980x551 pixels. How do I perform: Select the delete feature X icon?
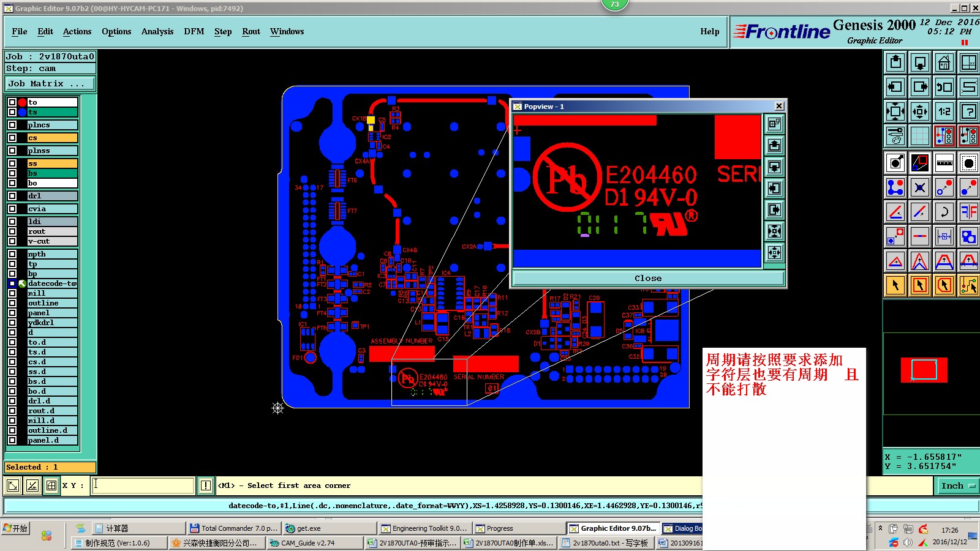point(920,187)
